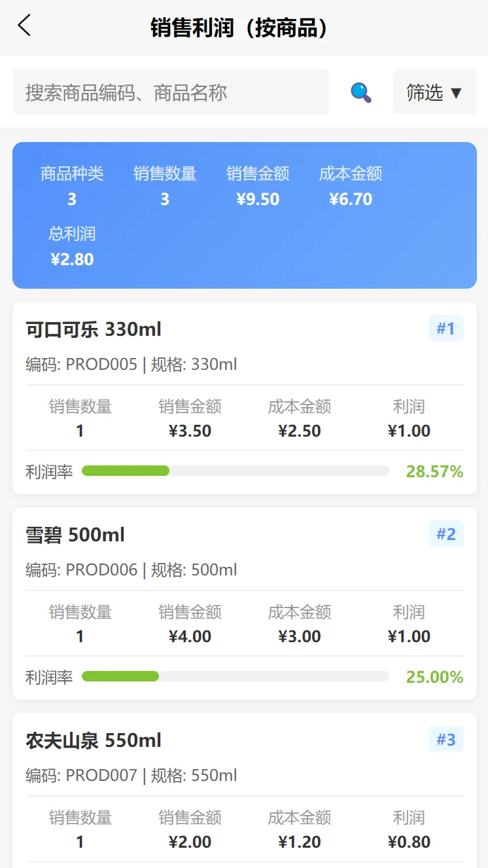Focus the 搜索商品编码 search field
This screenshot has height=868, width=488.
[170, 92]
